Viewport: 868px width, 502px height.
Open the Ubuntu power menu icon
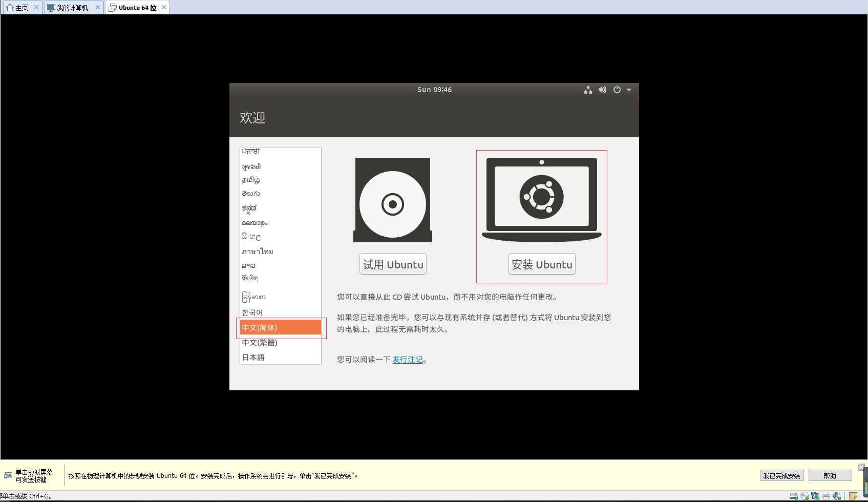click(x=617, y=90)
